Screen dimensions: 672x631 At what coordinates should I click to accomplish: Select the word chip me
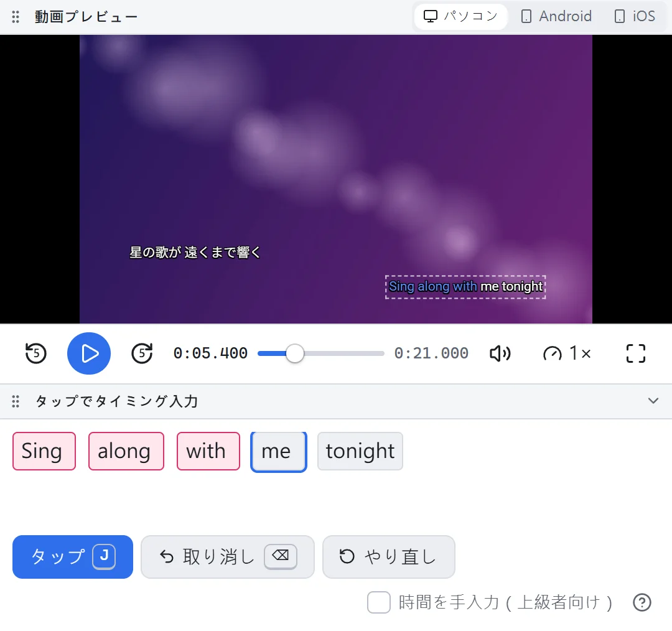tap(279, 451)
